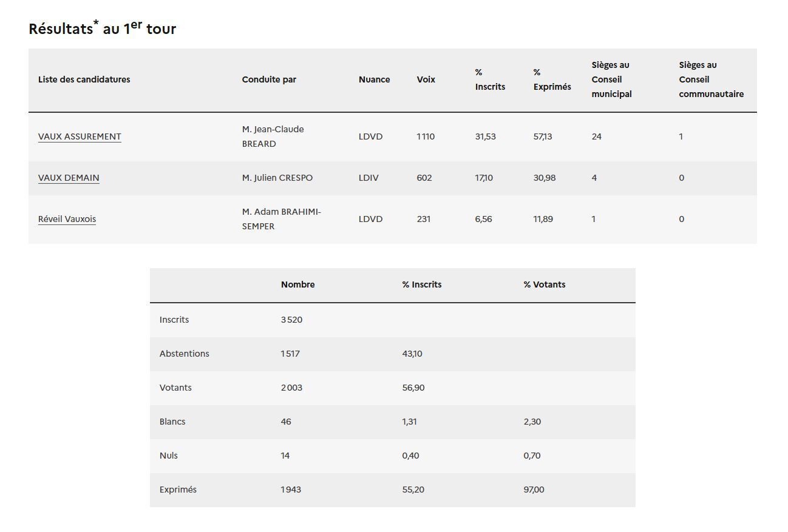Click the Sièges au Conseil communautaire header
The width and height of the screenshot is (788, 532).
tap(711, 79)
